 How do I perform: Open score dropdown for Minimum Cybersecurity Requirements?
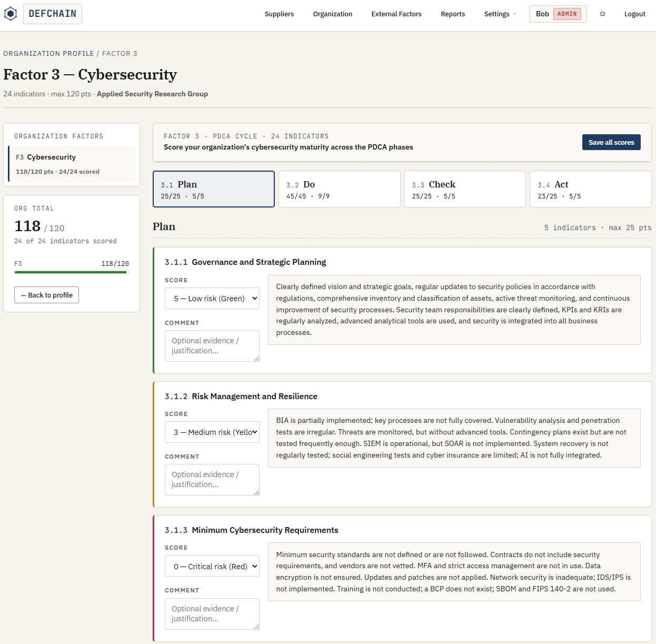(212, 566)
